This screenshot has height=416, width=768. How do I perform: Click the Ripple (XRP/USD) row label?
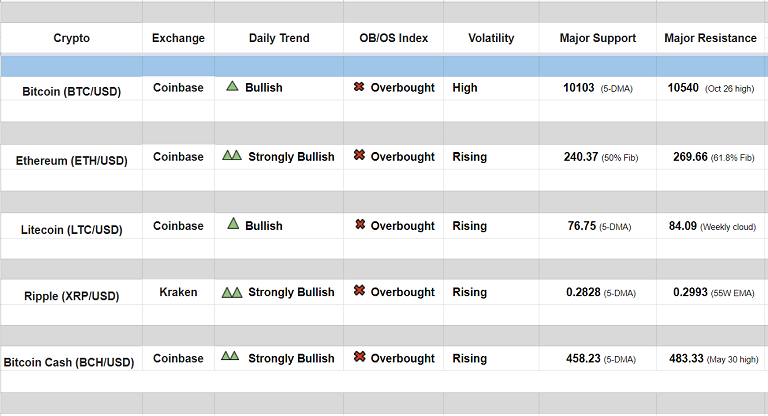pyautogui.click(x=72, y=295)
